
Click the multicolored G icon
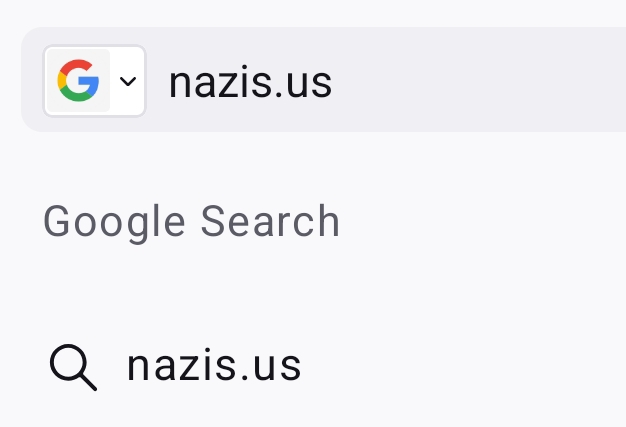point(78,81)
